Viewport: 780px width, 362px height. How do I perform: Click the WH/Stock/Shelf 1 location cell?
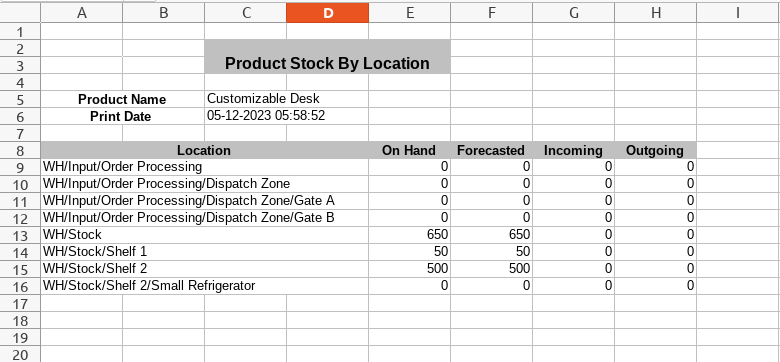click(x=204, y=252)
